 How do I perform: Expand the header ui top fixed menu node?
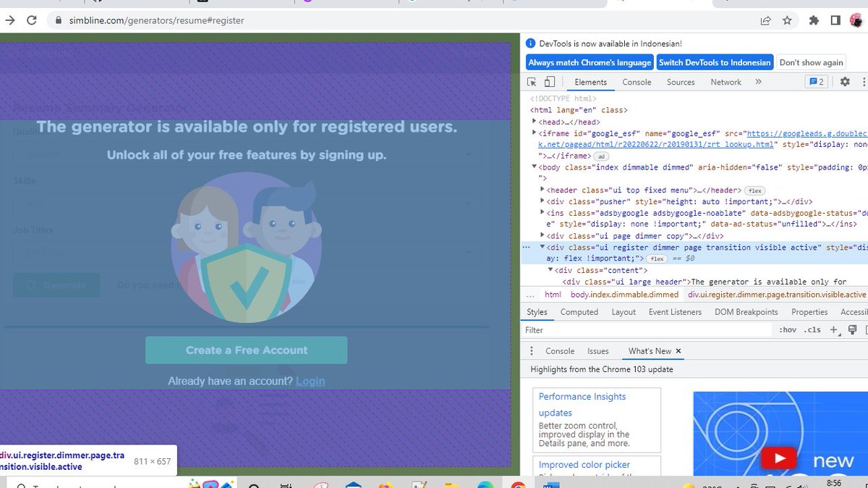[542, 190]
